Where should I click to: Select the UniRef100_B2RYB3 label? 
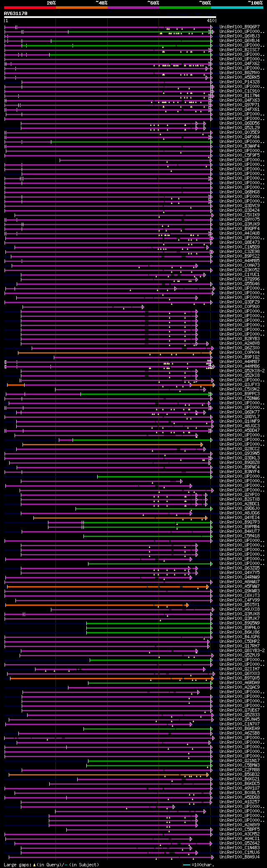(x=239, y=339)
